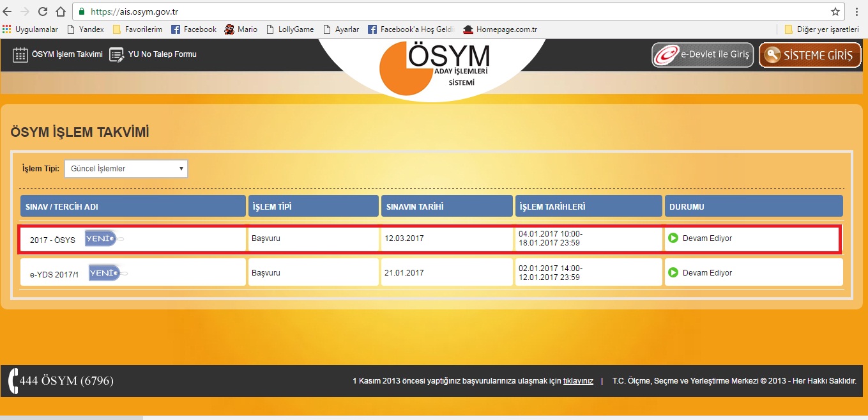
Task: Click Devam Ediyor in the e-YDS row
Action: pos(707,273)
